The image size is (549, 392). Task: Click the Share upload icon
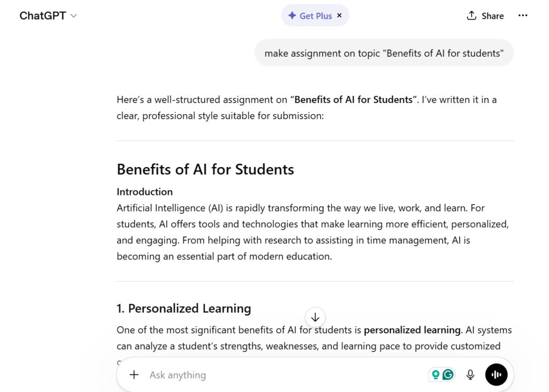473,16
